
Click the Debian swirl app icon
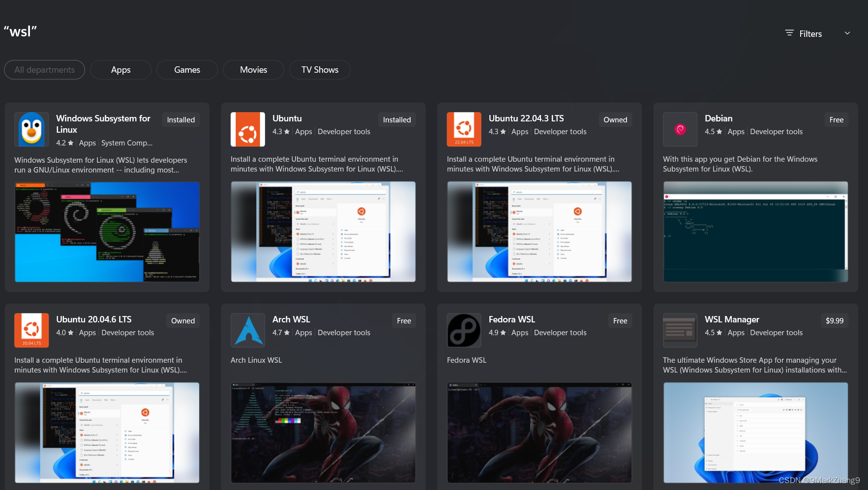tap(680, 129)
